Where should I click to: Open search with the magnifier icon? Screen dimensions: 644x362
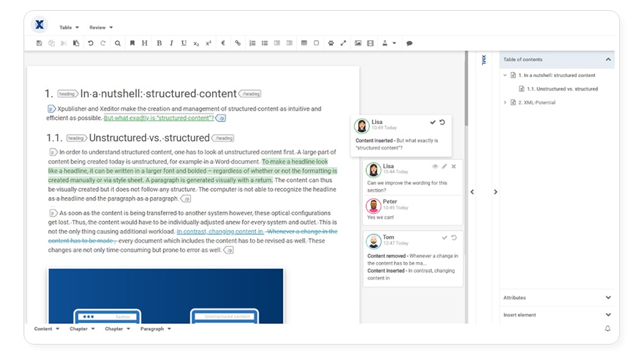[x=117, y=44]
